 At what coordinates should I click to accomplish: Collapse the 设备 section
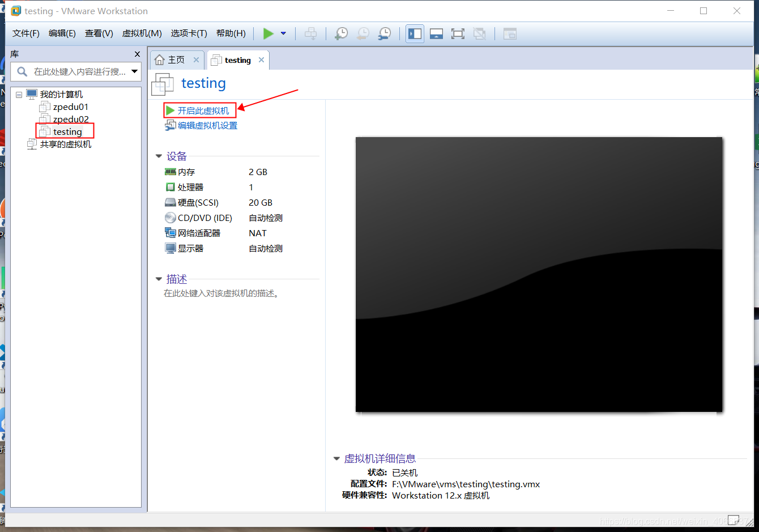159,156
